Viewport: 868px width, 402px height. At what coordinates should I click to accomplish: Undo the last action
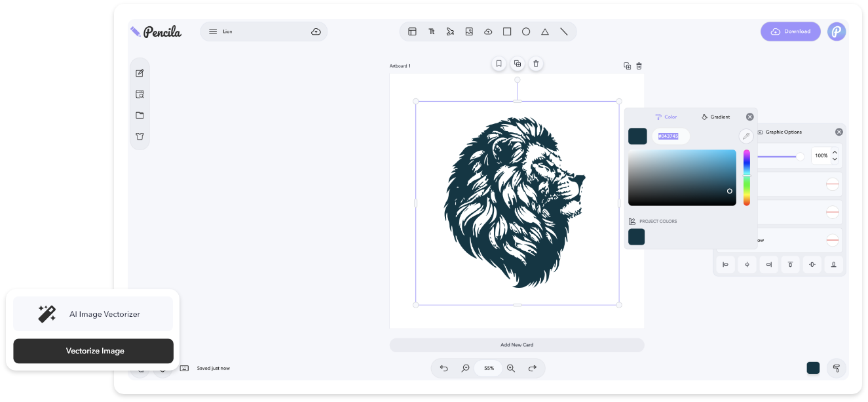pyautogui.click(x=444, y=369)
